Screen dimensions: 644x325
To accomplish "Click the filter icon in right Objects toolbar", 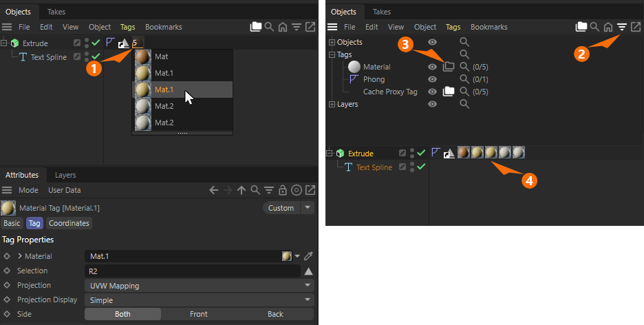I will 622,27.
